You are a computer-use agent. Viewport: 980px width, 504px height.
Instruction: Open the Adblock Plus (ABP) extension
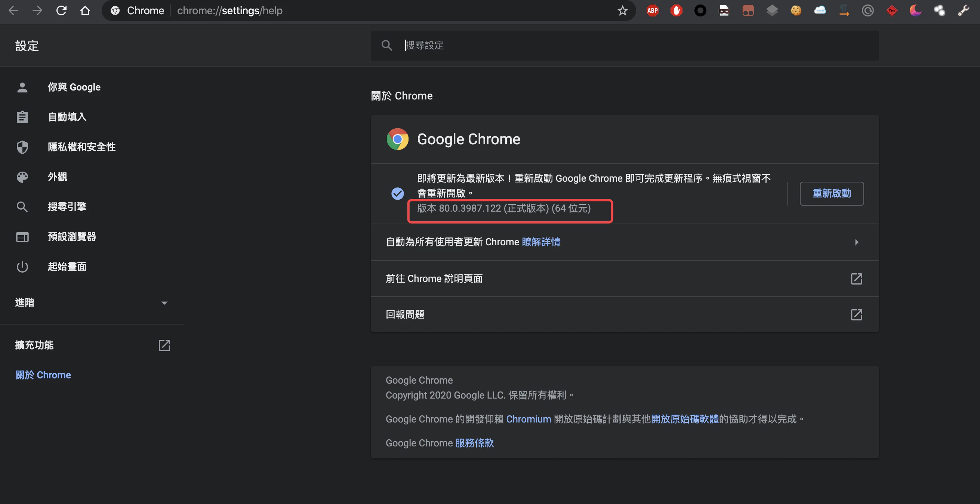point(653,11)
